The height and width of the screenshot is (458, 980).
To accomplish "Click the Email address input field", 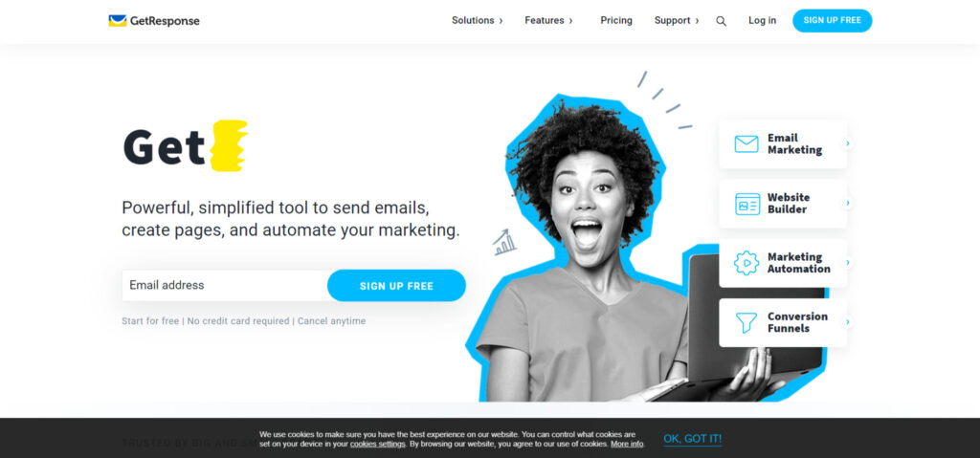I will pos(224,286).
